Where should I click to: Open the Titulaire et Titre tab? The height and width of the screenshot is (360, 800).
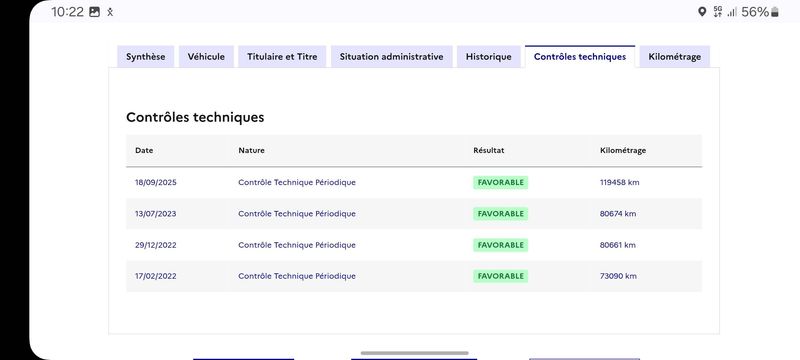pos(282,57)
